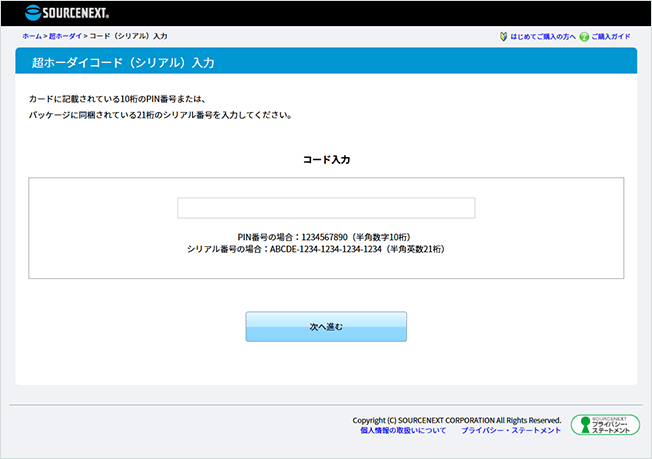Open the ホーム breadcrumb link
This screenshot has height=459, width=652.
(x=32, y=36)
